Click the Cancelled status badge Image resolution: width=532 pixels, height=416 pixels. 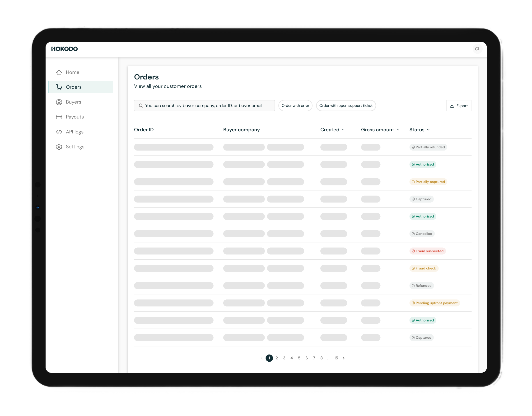(422, 234)
